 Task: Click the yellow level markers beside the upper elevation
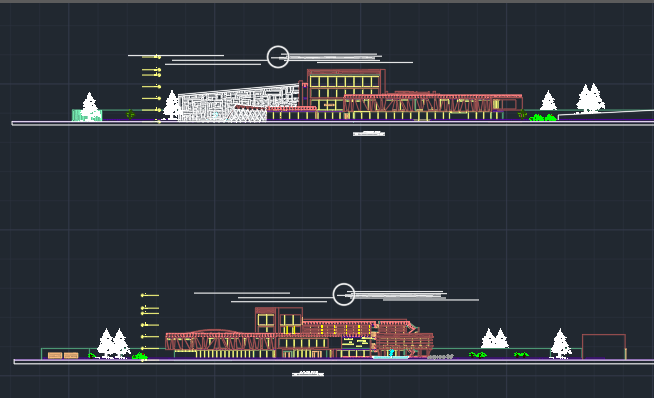tap(152, 88)
